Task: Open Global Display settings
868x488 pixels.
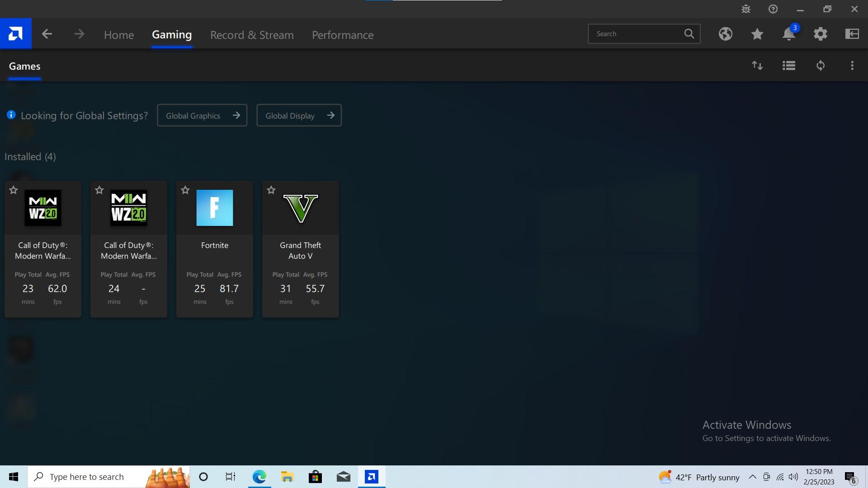Action: pyautogui.click(x=299, y=115)
